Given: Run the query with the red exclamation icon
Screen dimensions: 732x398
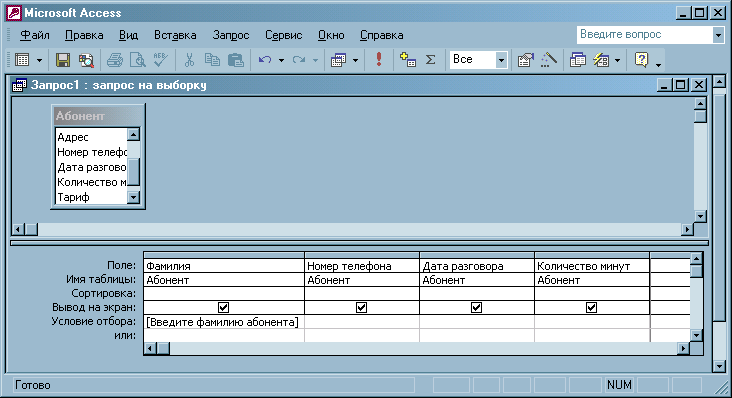Looking at the screenshot, I should [x=379, y=59].
